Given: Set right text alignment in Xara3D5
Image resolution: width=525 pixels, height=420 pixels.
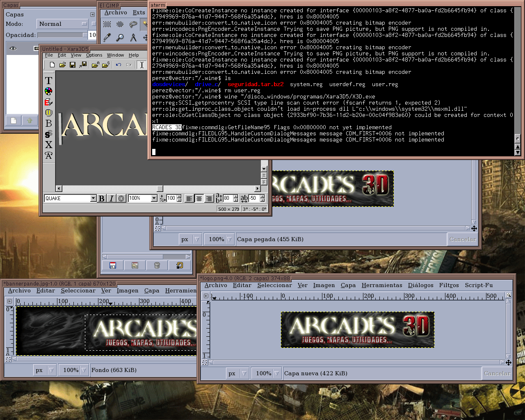Looking at the screenshot, I should click(209, 199).
